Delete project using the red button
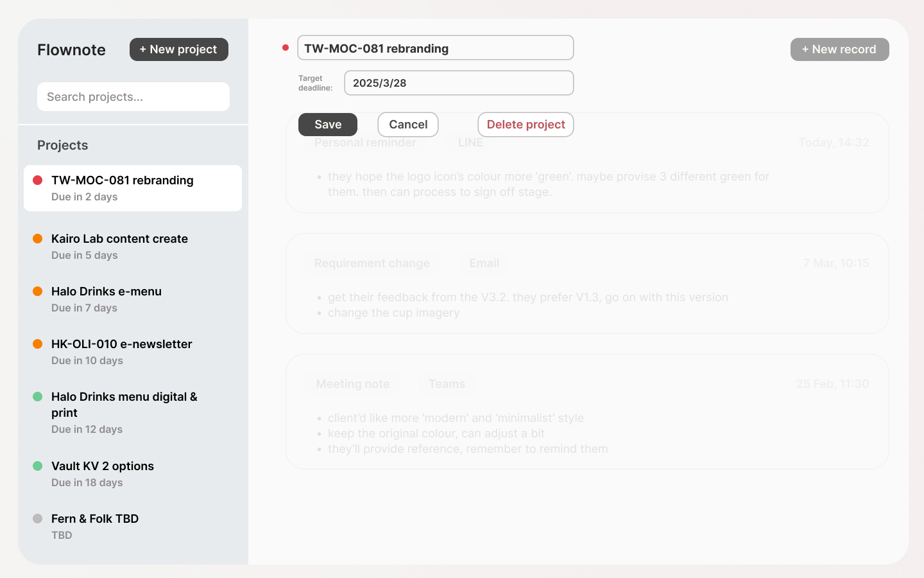This screenshot has width=924, height=578. [526, 125]
